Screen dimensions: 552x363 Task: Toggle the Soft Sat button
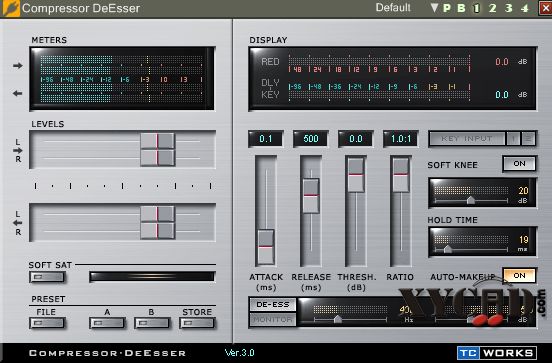[47, 277]
